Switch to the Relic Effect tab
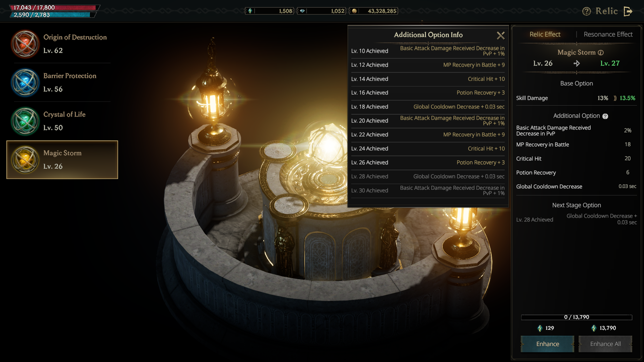 (x=545, y=35)
